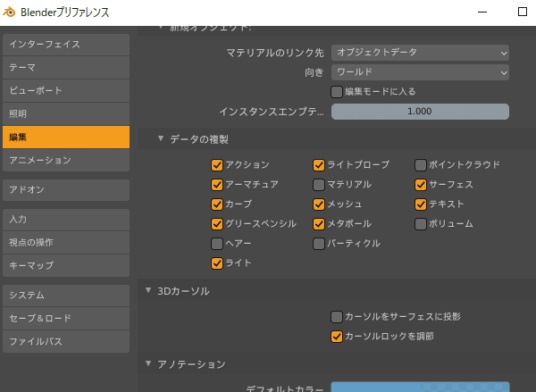Uncheck ライトプローブ checkbox
Viewport: 536px width, 392px height.
(319, 165)
